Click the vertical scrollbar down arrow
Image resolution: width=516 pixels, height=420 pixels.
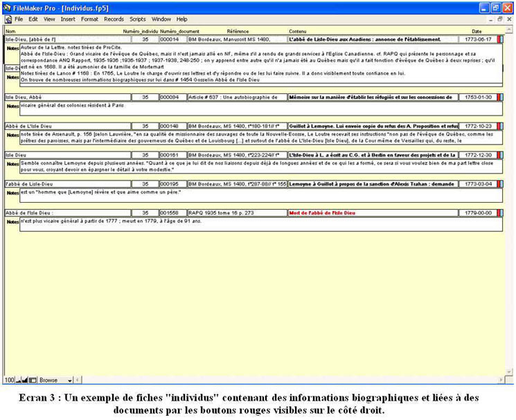509,372
